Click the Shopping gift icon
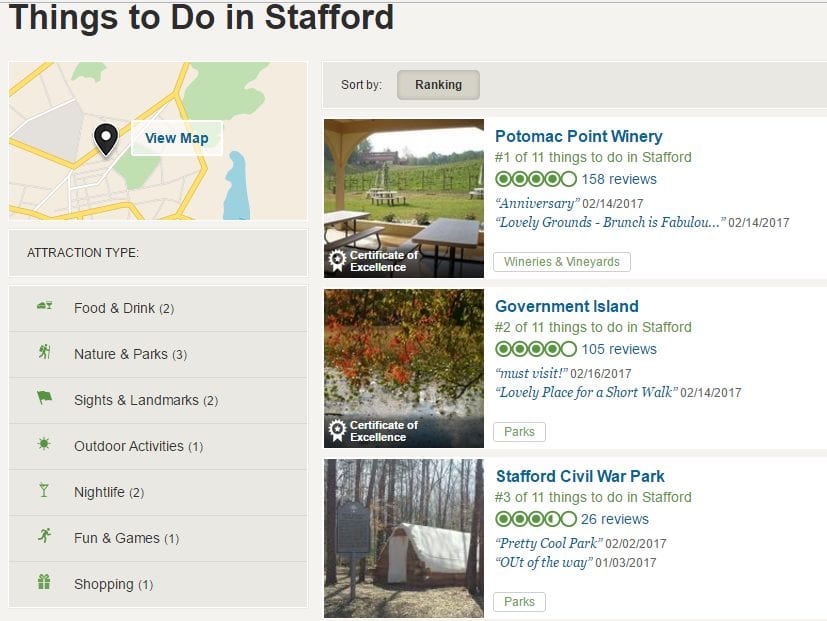The height and width of the screenshot is (621, 827). pyautogui.click(x=44, y=583)
